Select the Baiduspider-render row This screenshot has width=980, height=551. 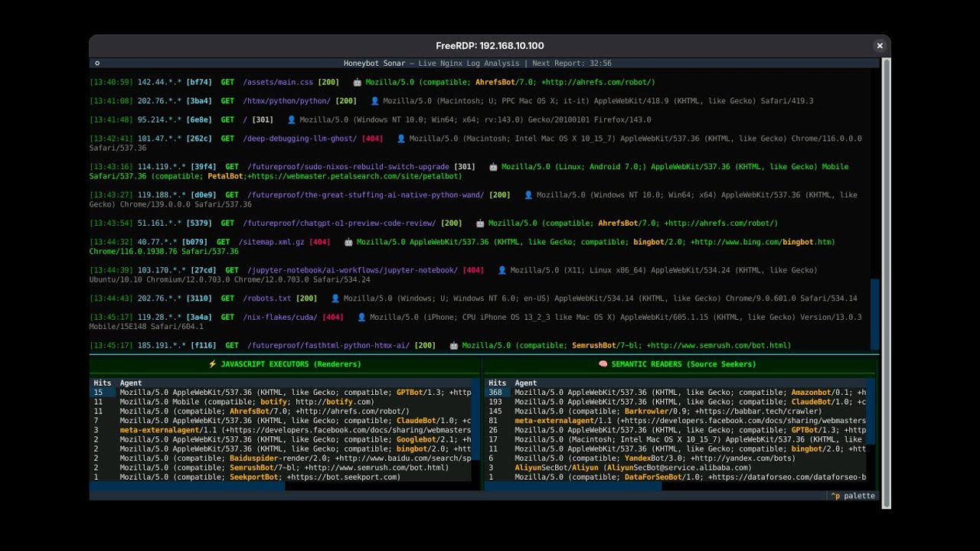[x=281, y=458]
